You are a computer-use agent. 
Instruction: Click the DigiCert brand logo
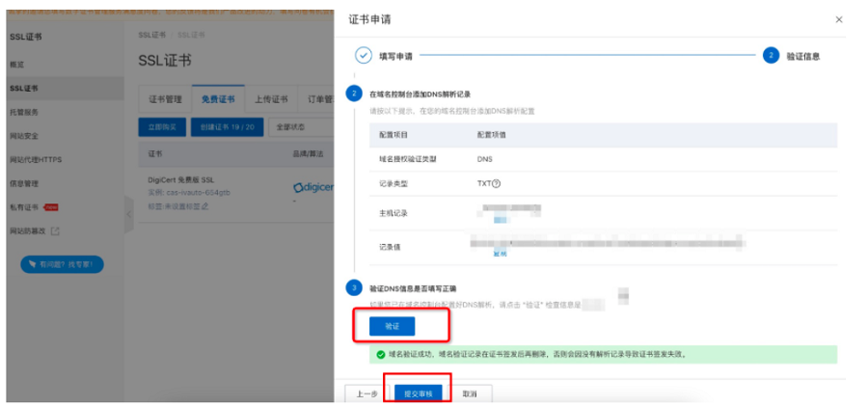[312, 185]
